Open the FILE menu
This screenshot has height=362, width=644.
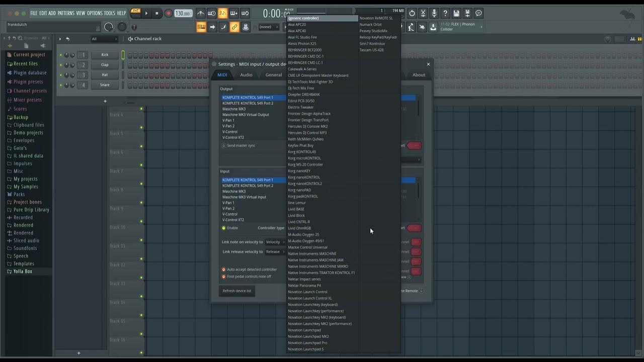tap(34, 13)
